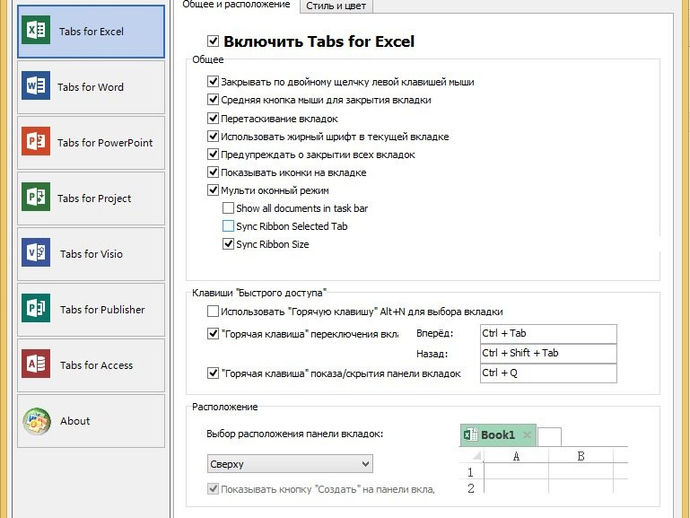Toggle the Перетаскивание вкладок checkbox
The image size is (690, 518).
pos(213,118)
